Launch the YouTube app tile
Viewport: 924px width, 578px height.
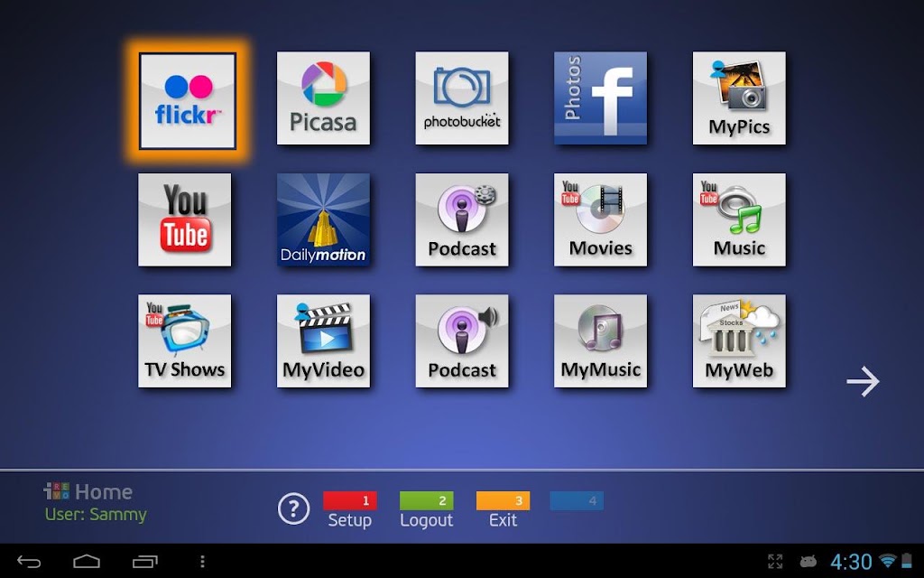click(x=184, y=219)
